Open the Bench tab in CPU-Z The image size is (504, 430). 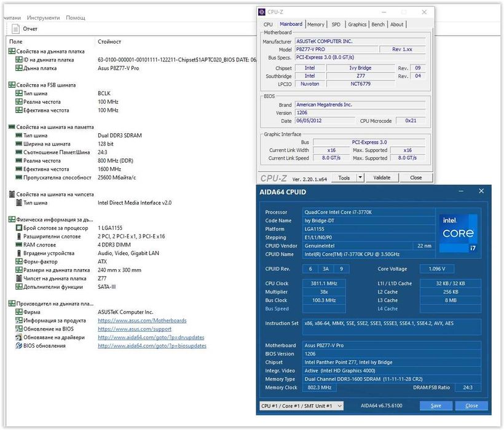point(378,25)
